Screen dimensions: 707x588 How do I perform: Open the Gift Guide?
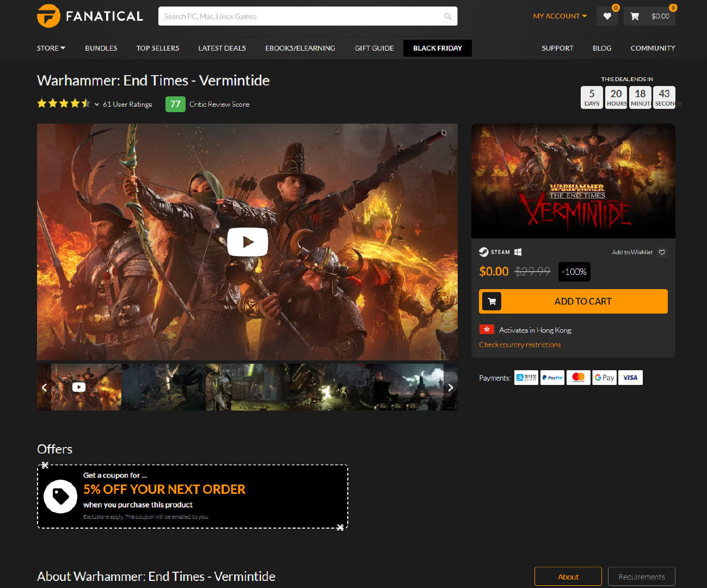click(374, 48)
